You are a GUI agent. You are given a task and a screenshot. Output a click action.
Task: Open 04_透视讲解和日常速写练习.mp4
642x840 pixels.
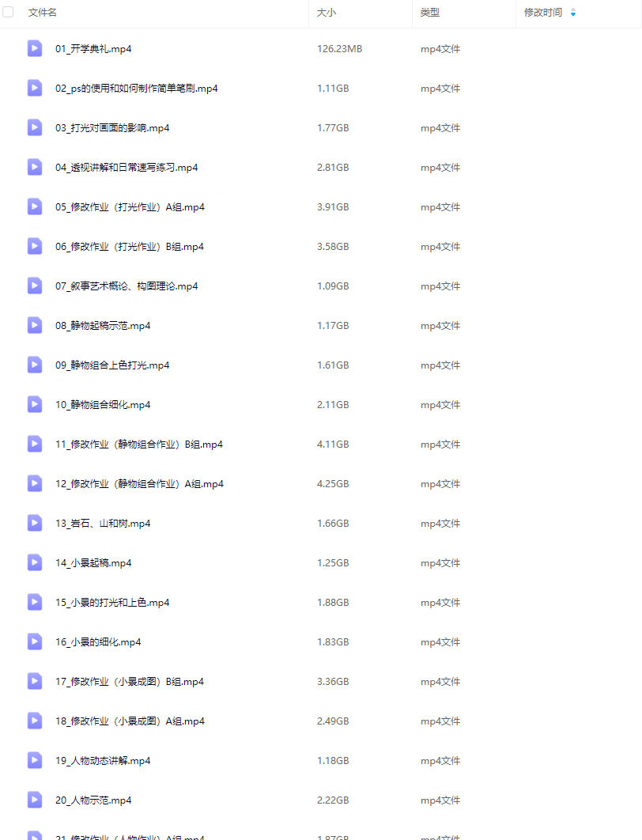pos(127,168)
